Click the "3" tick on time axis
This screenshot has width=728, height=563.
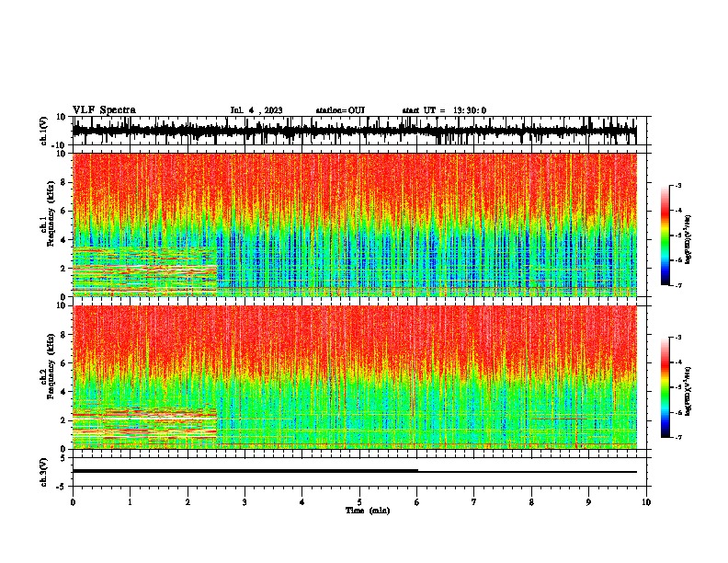245,502
